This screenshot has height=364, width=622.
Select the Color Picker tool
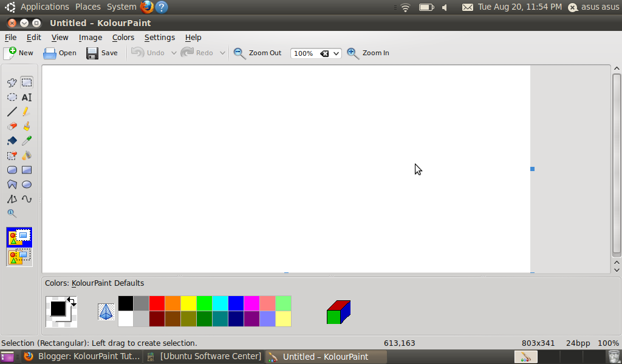coord(26,140)
